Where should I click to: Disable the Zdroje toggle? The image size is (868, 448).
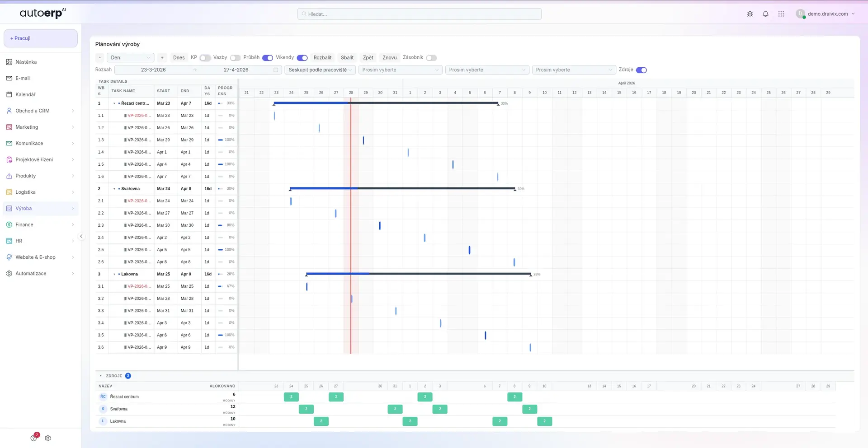coord(641,70)
